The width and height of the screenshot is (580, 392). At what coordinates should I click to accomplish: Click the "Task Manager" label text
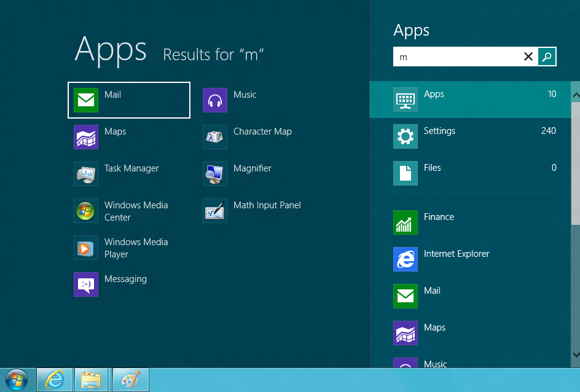click(x=131, y=168)
